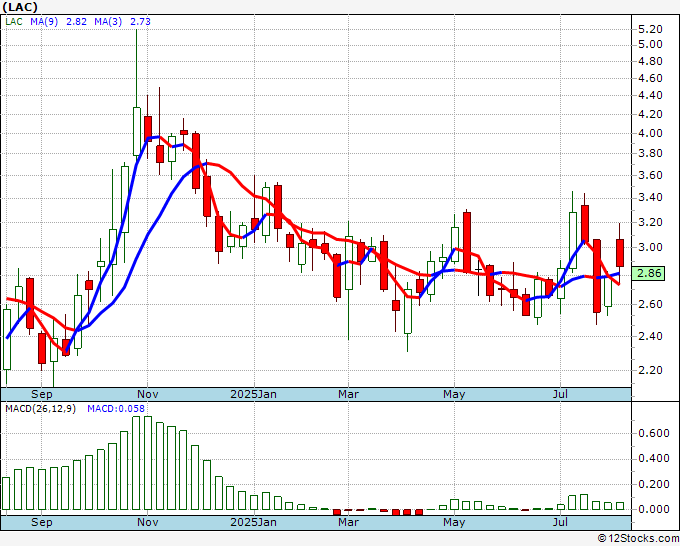Click the 4.60 price axis label

pyautogui.click(x=651, y=78)
